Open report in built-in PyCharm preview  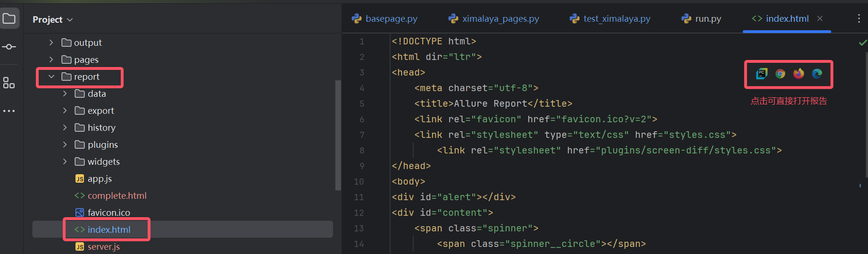(762, 74)
